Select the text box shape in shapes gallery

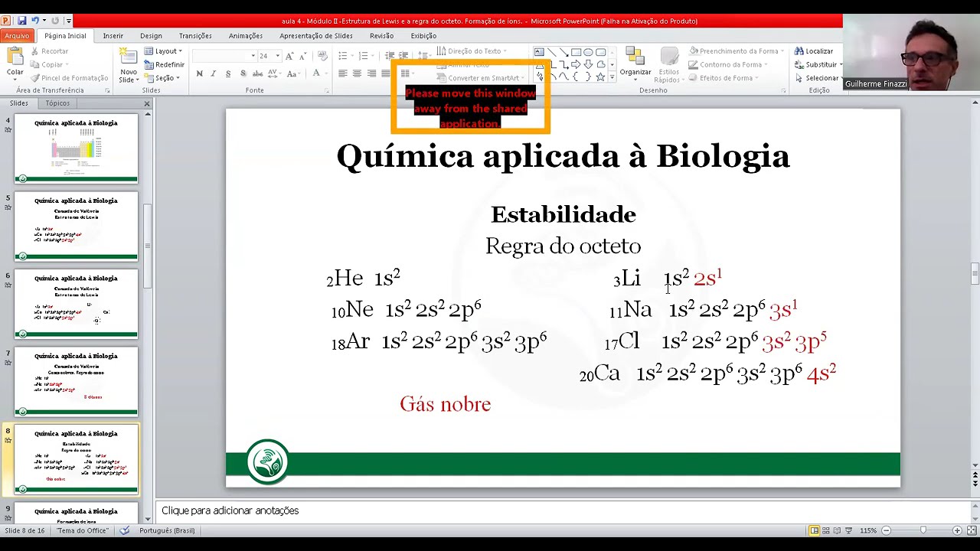pos(539,53)
